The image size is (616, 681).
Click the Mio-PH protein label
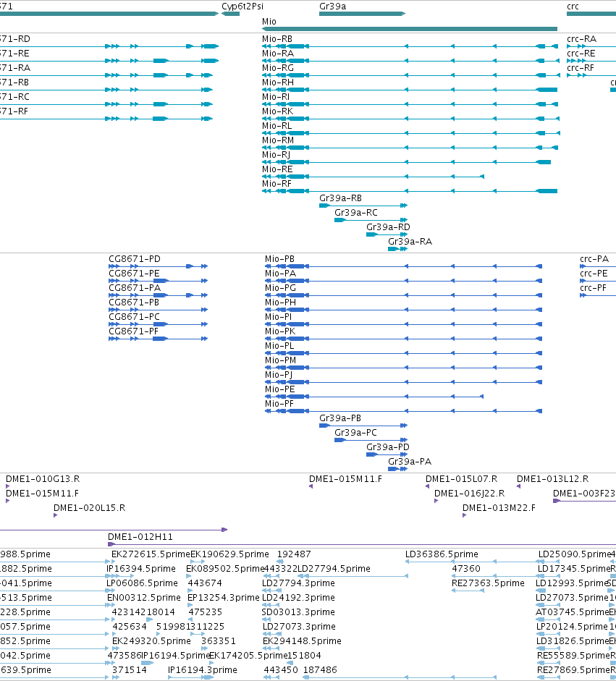[281, 303]
